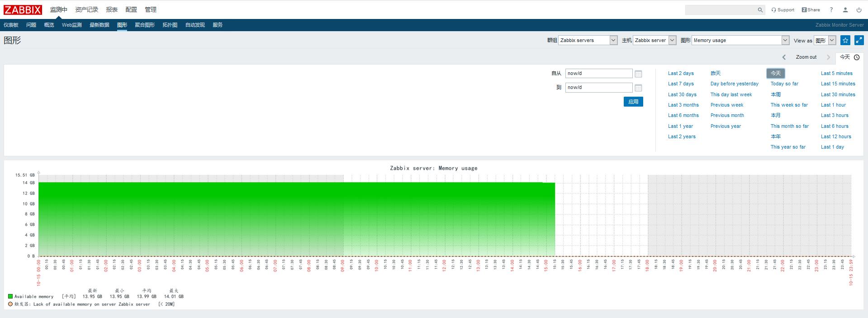This screenshot has width=868, height=318.
Task: Go to 仪表板 submenu
Action: [x=11, y=25]
